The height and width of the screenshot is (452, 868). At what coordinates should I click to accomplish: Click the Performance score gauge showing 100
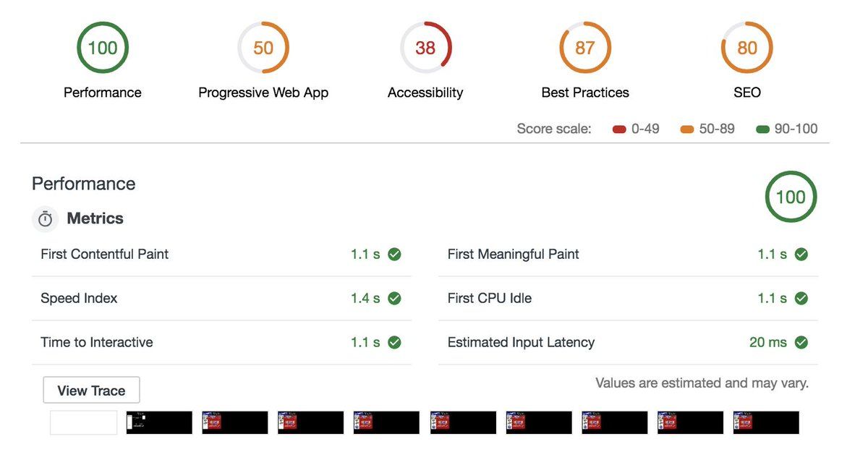click(x=103, y=48)
